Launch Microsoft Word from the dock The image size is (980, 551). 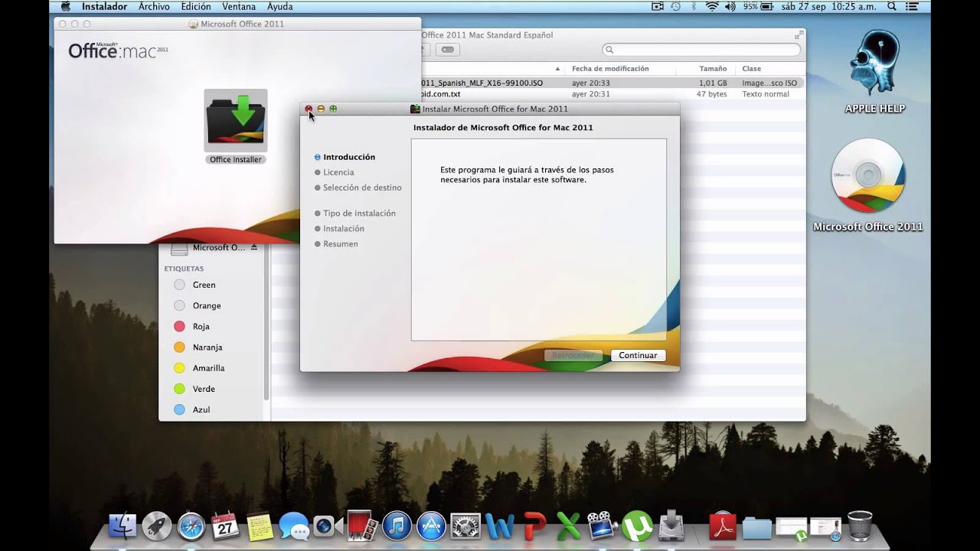500,526
